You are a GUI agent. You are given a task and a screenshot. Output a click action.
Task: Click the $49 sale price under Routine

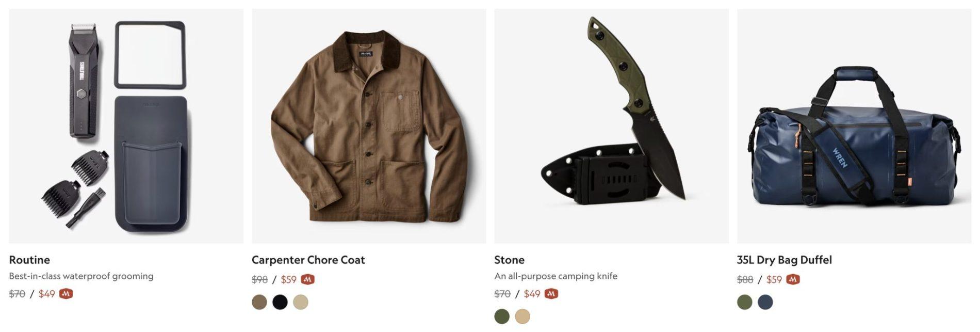click(x=46, y=294)
